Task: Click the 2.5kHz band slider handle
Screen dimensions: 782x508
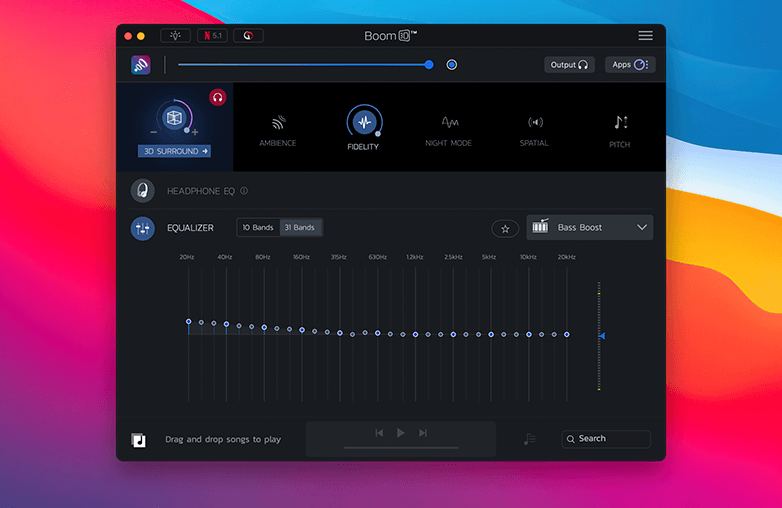Action: (x=453, y=335)
